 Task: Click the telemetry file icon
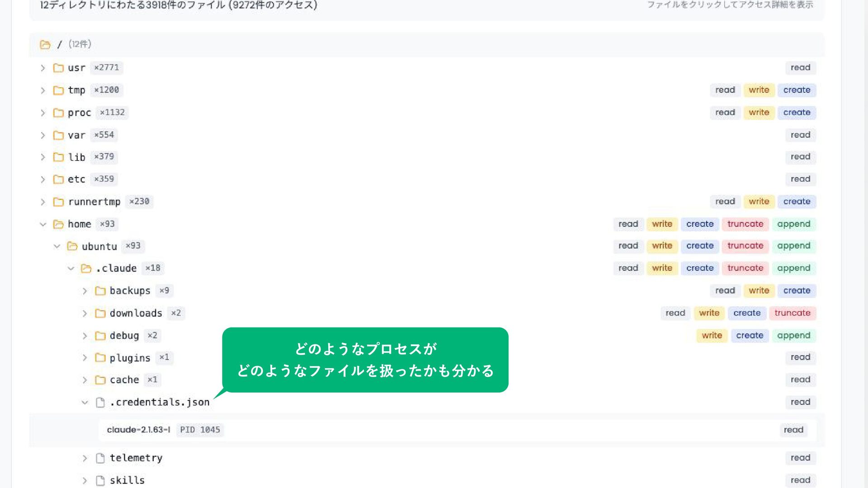tap(100, 458)
